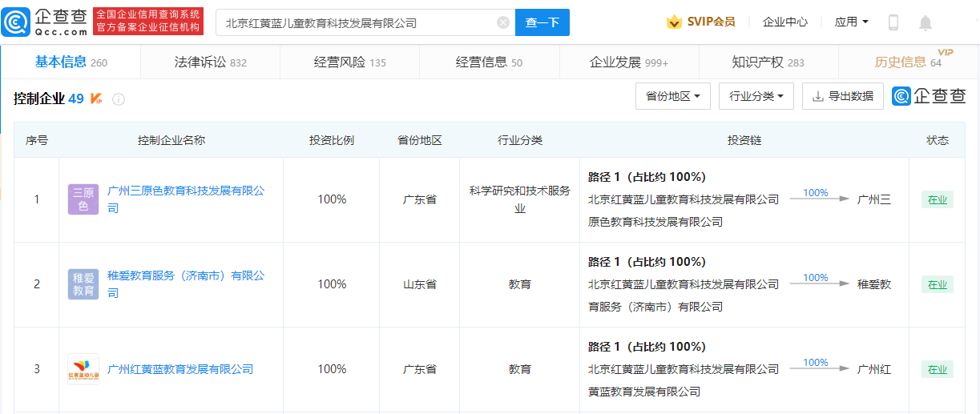Screen dimensions: 980x414
Task: Switch to the 法律诉讼 tab
Action: coord(211,62)
